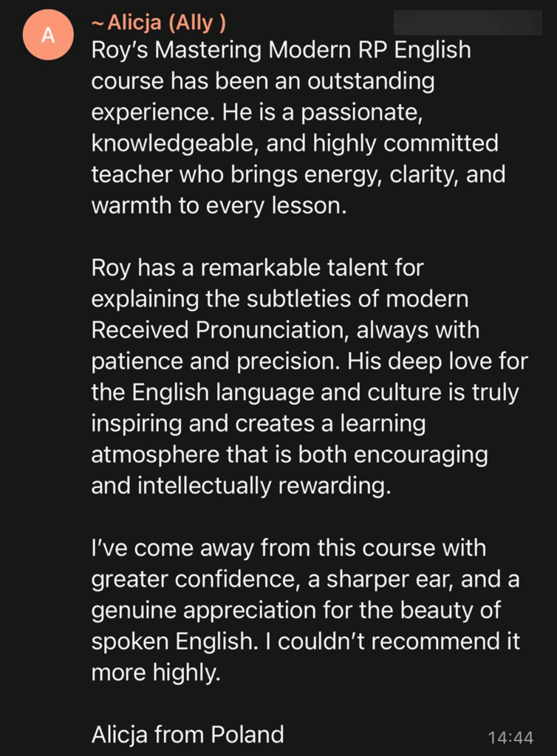This screenshot has height=756, width=557.
Task: Click the line "warmth to every lesson."
Action: click(219, 206)
